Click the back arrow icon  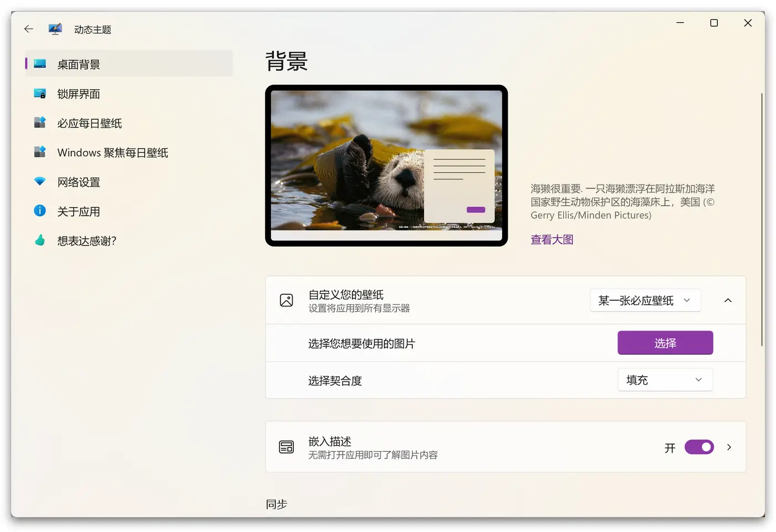tap(29, 29)
